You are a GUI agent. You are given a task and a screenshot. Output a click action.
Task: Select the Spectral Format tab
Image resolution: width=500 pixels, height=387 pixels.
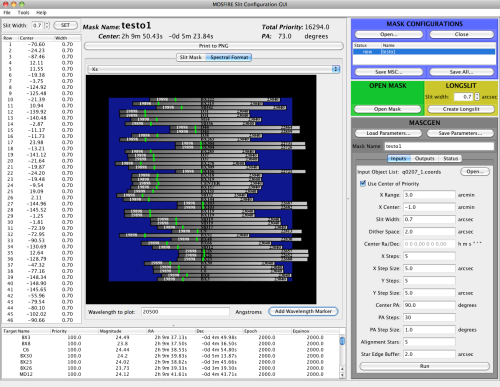pos(229,57)
